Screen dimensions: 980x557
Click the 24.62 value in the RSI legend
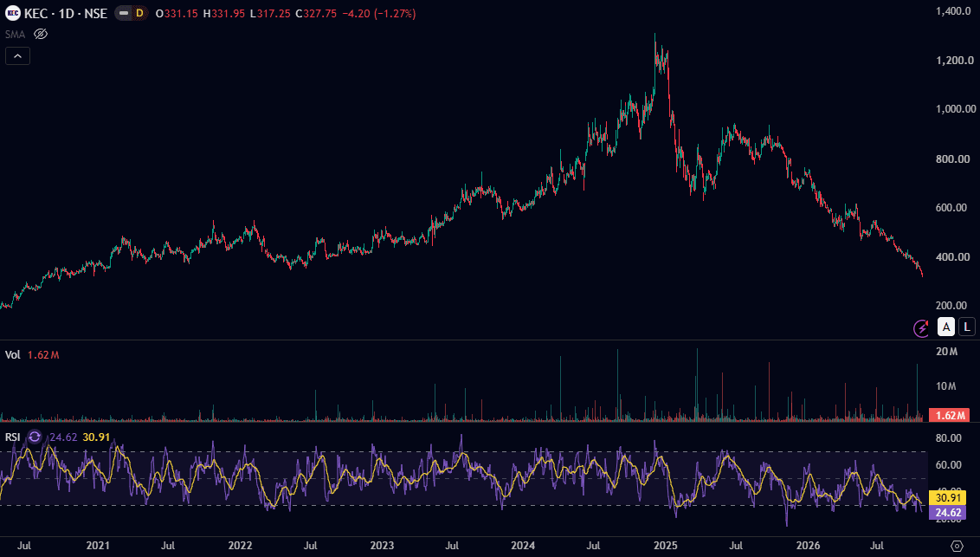[x=63, y=437]
